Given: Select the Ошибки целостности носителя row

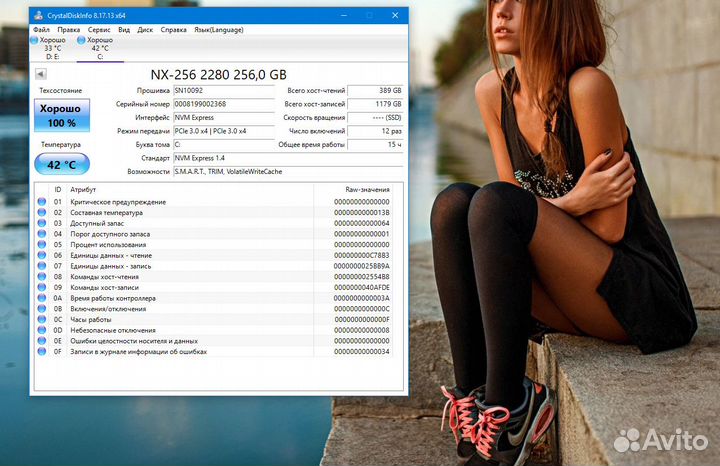Looking at the screenshot, I should coord(214,341).
